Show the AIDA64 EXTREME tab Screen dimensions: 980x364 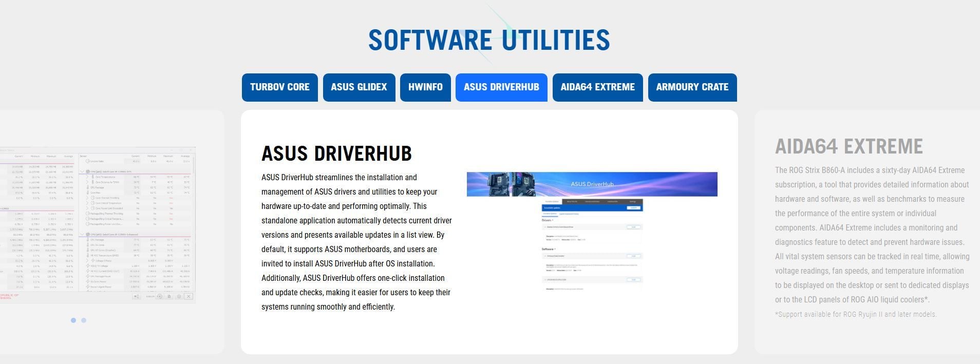click(597, 87)
